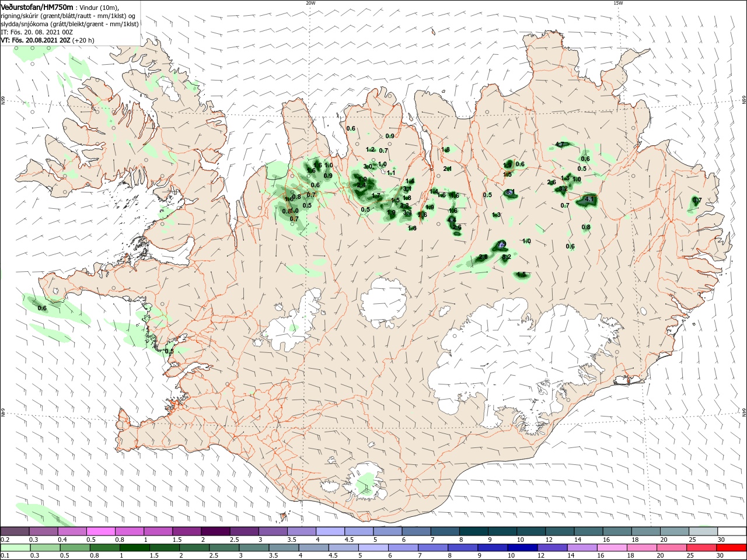Click the bright pink swatch between 0.5 and 0.8
This screenshot has height=560, width=747.
101,531
